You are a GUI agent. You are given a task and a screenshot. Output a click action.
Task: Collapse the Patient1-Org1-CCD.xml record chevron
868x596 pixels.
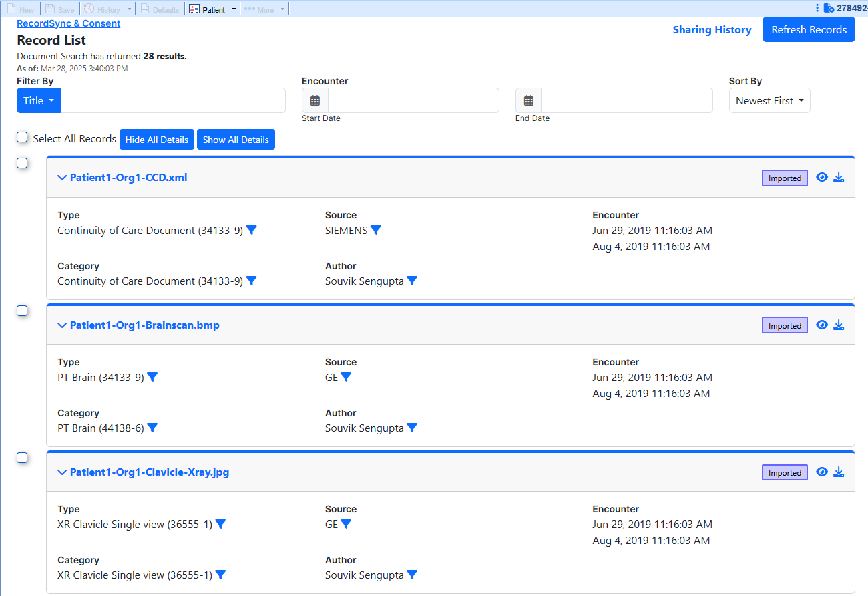pyautogui.click(x=62, y=178)
